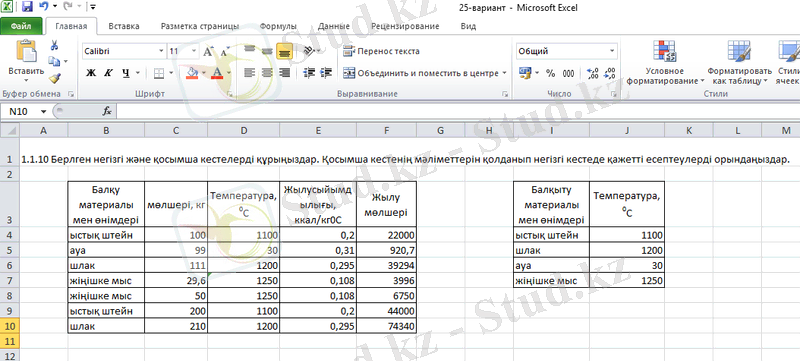
Task: Click the text orientation icon
Action: (x=309, y=51)
